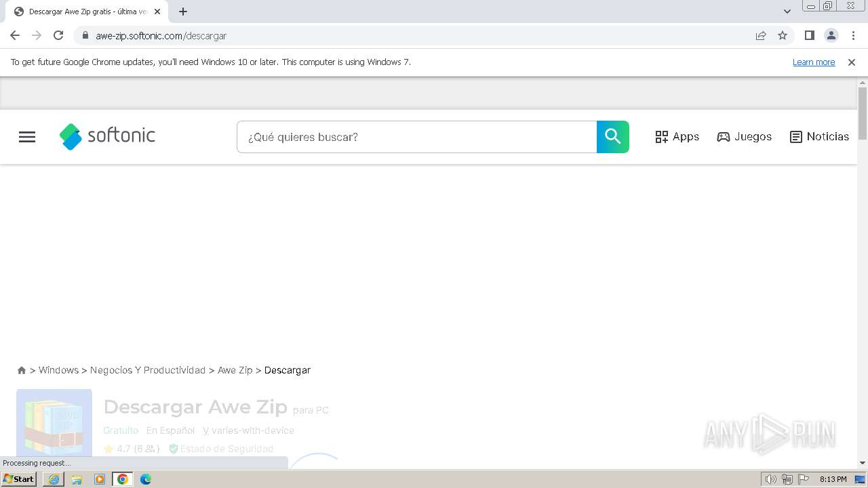The height and width of the screenshot is (488, 868).
Task: Open the Windows breadcrumb link
Action: click(x=58, y=370)
